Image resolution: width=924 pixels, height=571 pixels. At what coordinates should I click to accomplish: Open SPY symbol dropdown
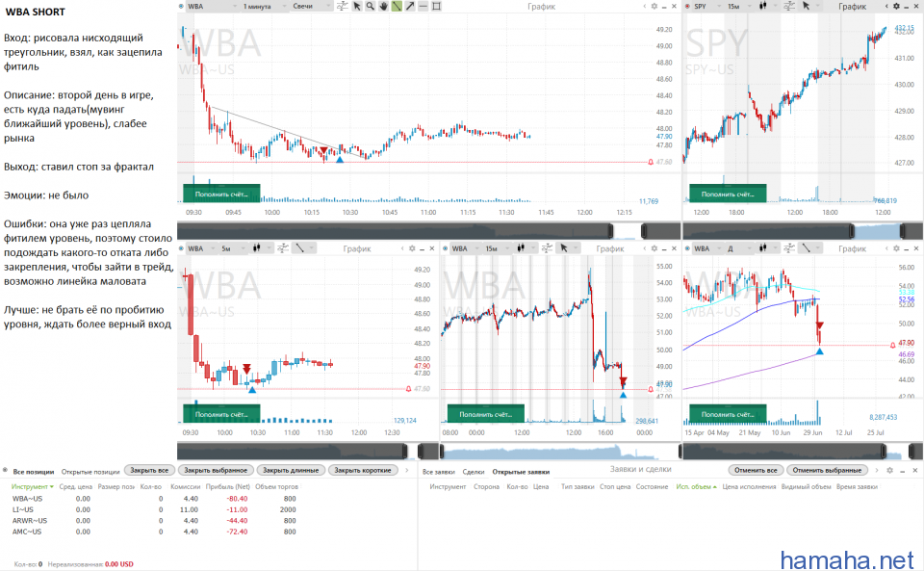point(706,6)
